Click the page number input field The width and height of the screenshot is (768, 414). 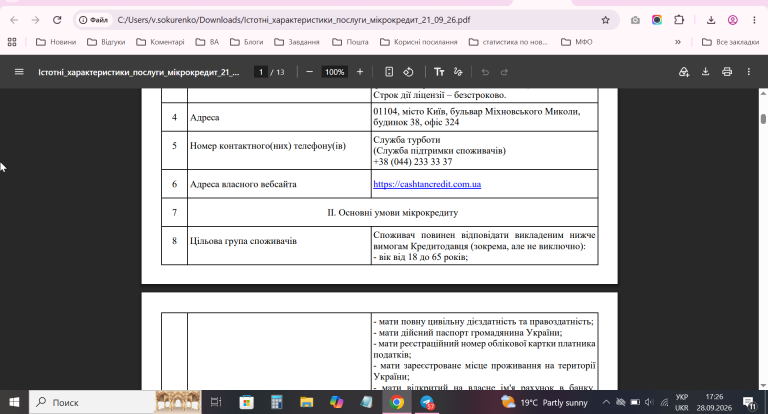[x=261, y=72]
